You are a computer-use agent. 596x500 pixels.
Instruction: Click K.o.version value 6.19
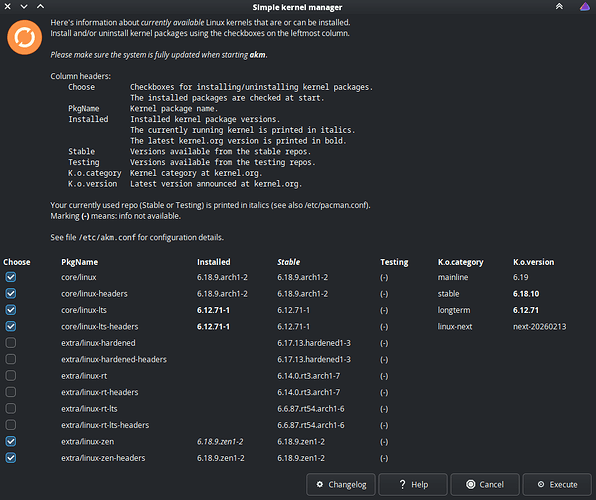point(520,277)
